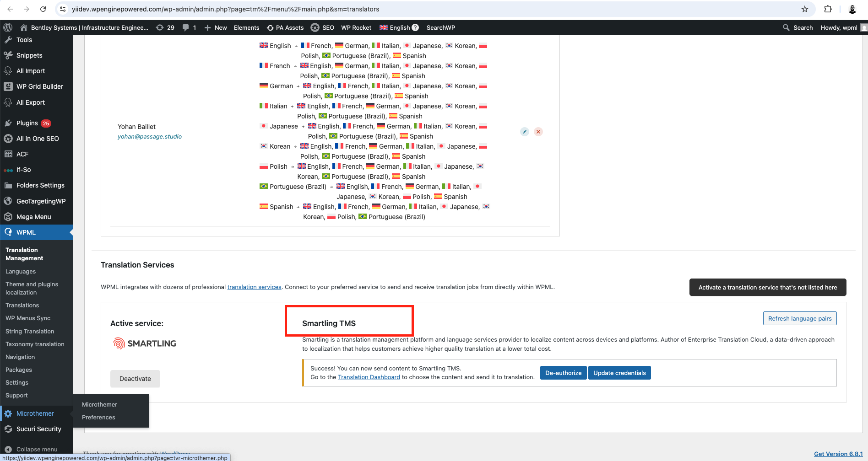Open the Translation Dashboard link
Viewport: 868px width, 461px height.
pyautogui.click(x=369, y=377)
